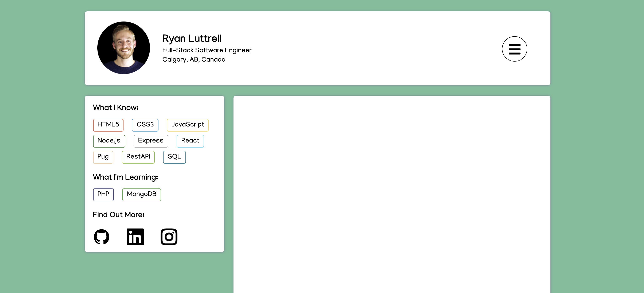
Task: Open the GitHub profile icon
Action: click(x=102, y=237)
